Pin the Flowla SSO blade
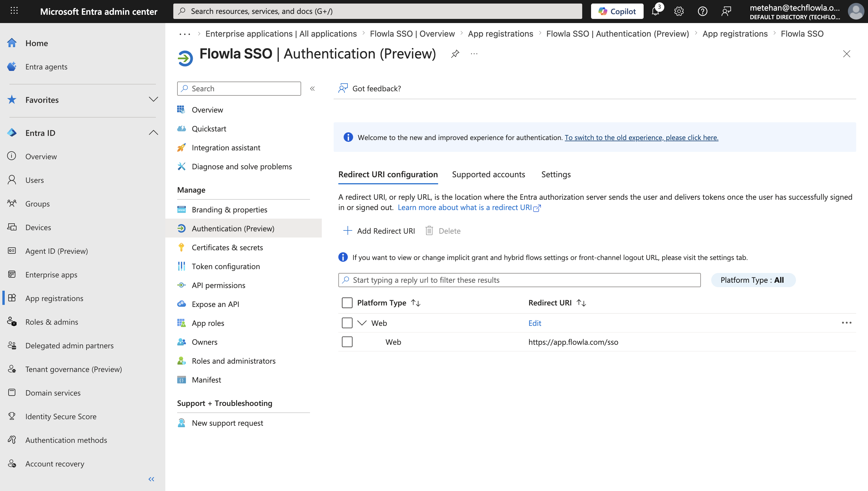This screenshot has width=868, height=491. coord(455,54)
